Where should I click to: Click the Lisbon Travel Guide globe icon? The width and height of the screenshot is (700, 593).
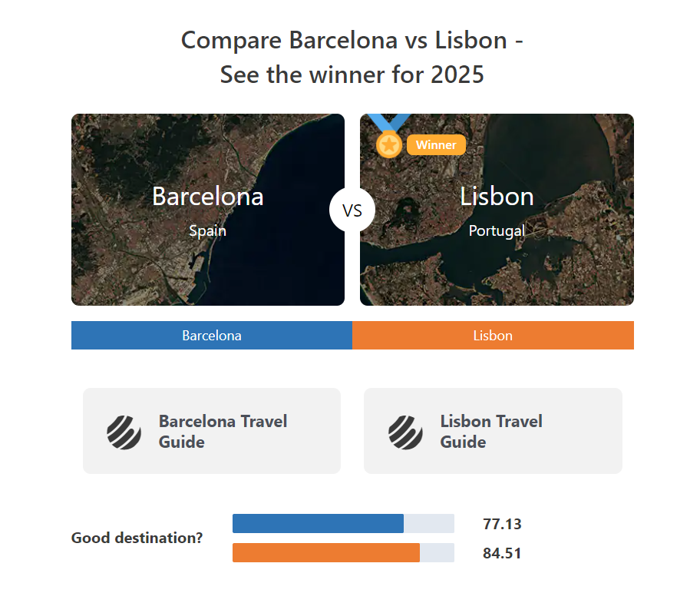pos(405,432)
